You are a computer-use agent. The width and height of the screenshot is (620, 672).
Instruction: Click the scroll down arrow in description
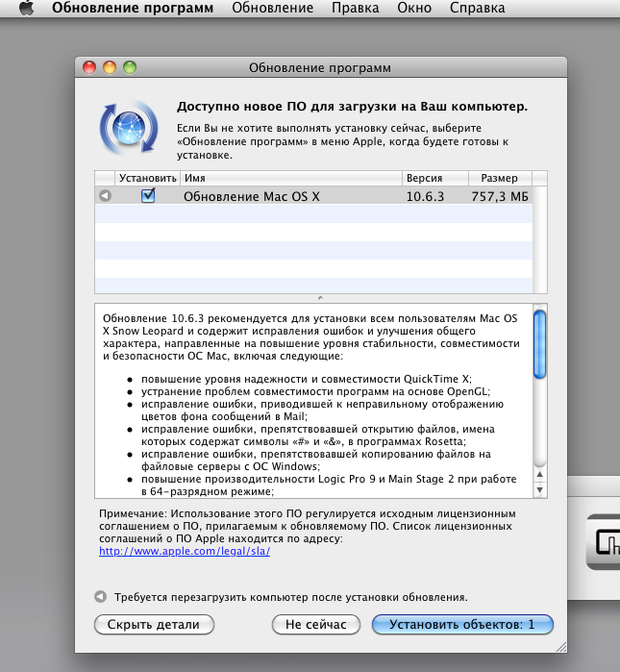(x=540, y=489)
